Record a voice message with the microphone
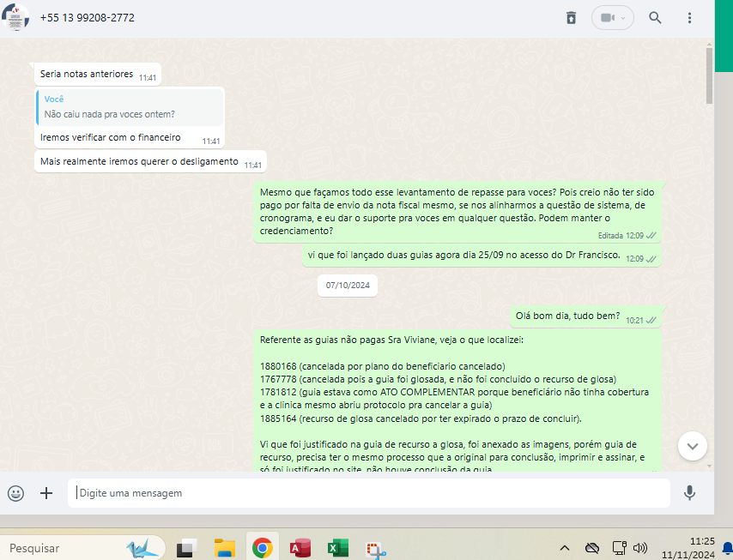733x560 pixels. click(x=689, y=493)
